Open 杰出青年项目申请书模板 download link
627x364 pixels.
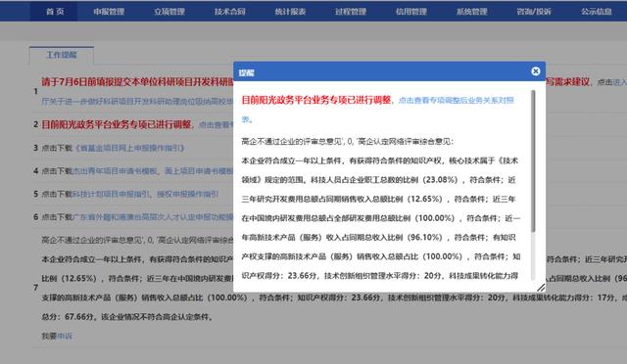point(115,171)
